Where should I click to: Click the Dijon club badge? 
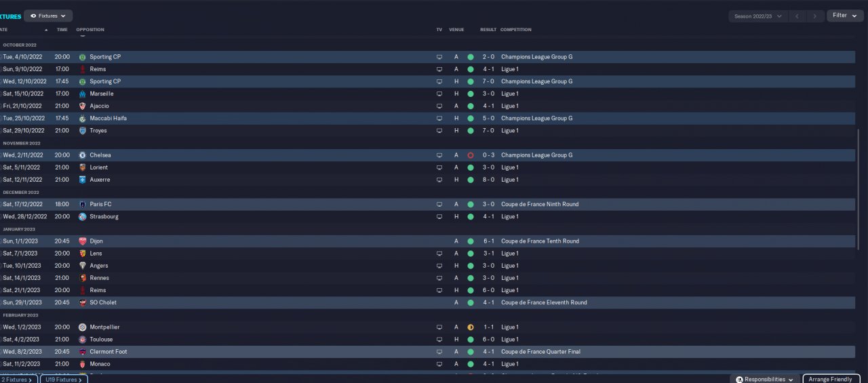(83, 241)
